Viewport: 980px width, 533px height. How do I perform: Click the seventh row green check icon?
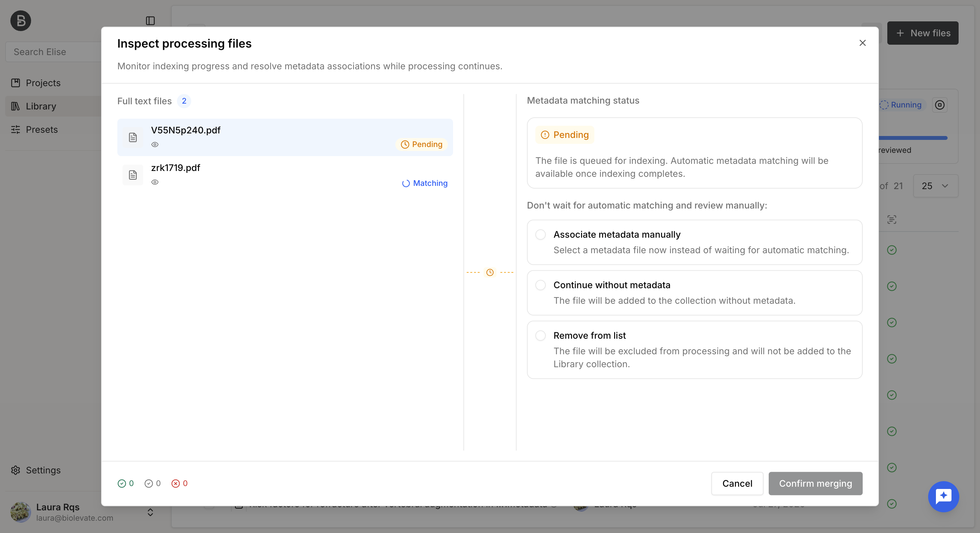(x=892, y=468)
